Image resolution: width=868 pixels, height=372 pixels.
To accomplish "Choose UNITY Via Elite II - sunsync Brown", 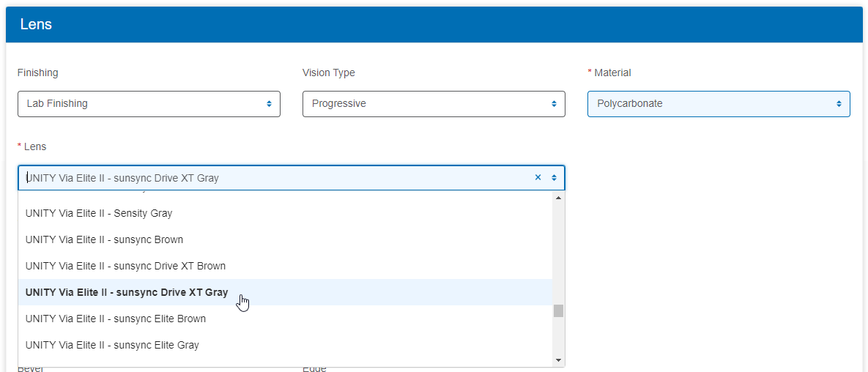I will click(104, 240).
